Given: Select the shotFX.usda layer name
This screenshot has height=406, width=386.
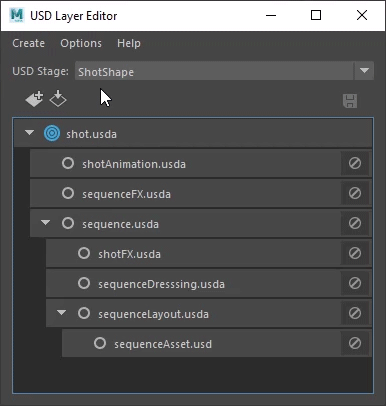Looking at the screenshot, I should point(129,254).
